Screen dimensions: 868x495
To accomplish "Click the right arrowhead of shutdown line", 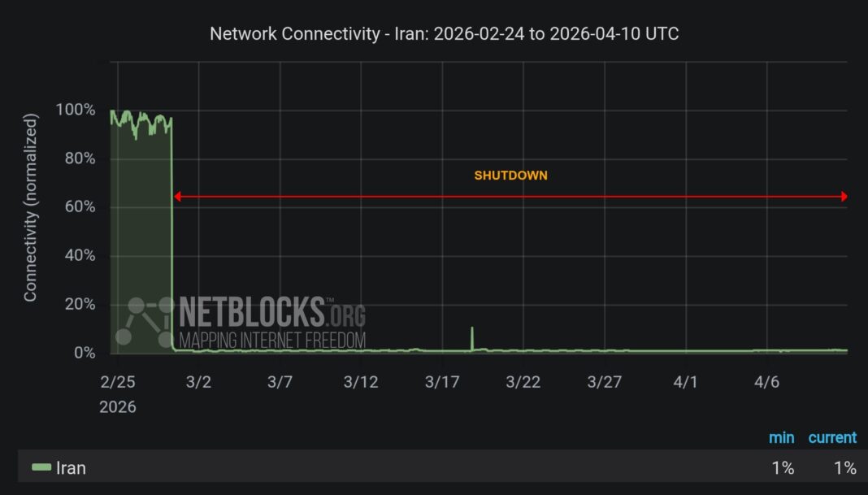I will click(x=844, y=196).
